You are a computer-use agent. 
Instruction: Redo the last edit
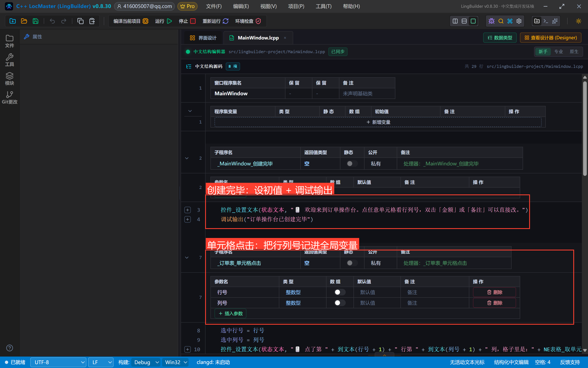coord(64,21)
